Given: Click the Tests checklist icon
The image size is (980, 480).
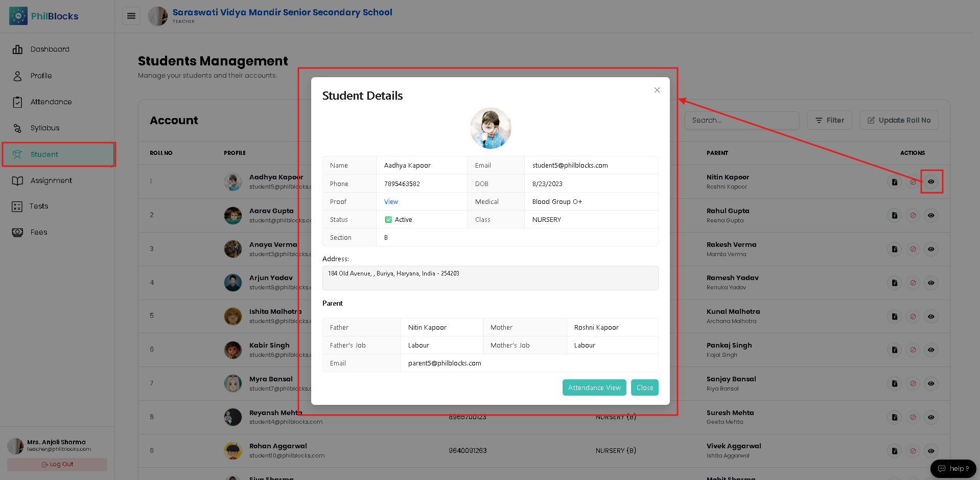Looking at the screenshot, I should click(17, 207).
